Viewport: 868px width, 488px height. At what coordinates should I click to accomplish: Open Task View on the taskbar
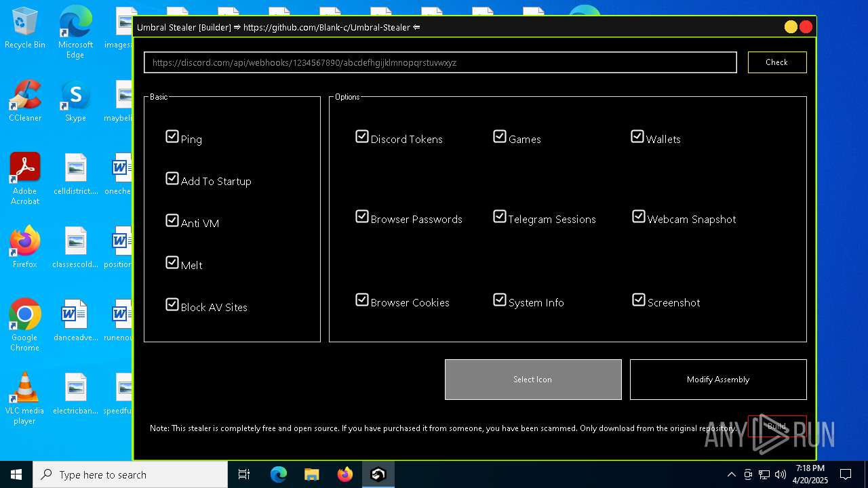click(244, 474)
